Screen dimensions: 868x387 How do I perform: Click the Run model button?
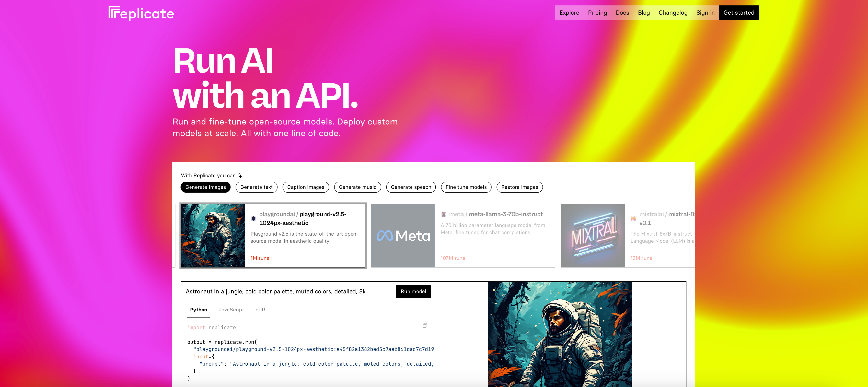point(413,291)
